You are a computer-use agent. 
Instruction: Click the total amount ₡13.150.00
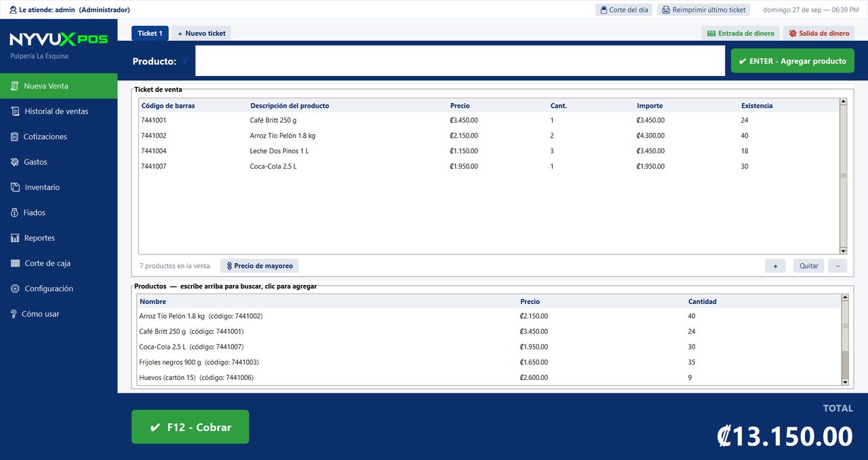pos(785,436)
